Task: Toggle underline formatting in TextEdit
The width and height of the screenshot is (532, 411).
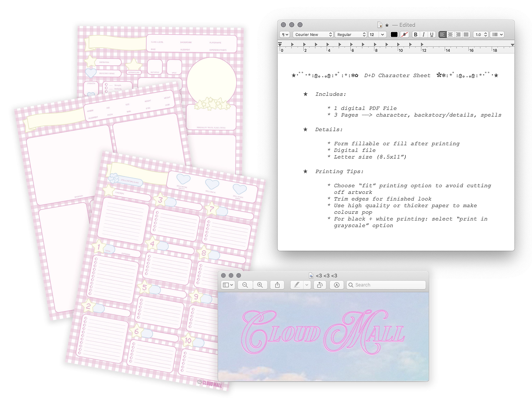Action: click(431, 35)
